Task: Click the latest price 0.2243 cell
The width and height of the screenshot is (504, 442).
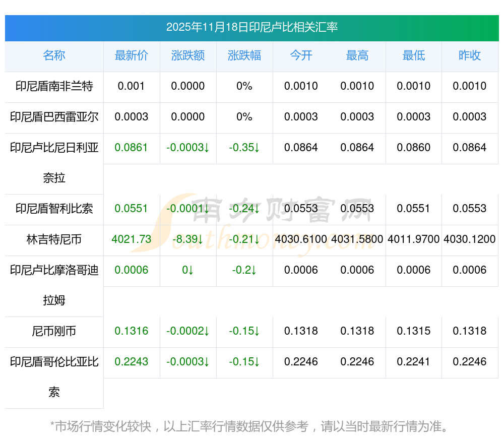Action: 131,362
